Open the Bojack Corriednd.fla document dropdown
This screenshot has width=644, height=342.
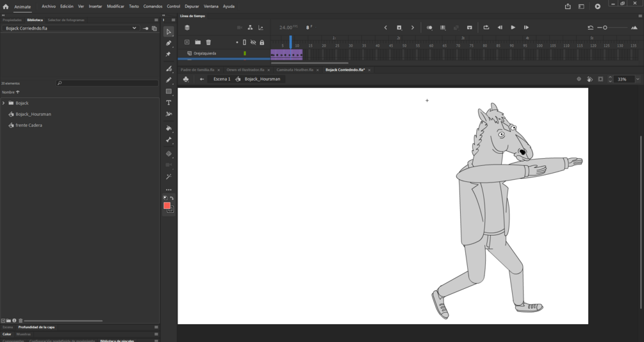(x=134, y=28)
